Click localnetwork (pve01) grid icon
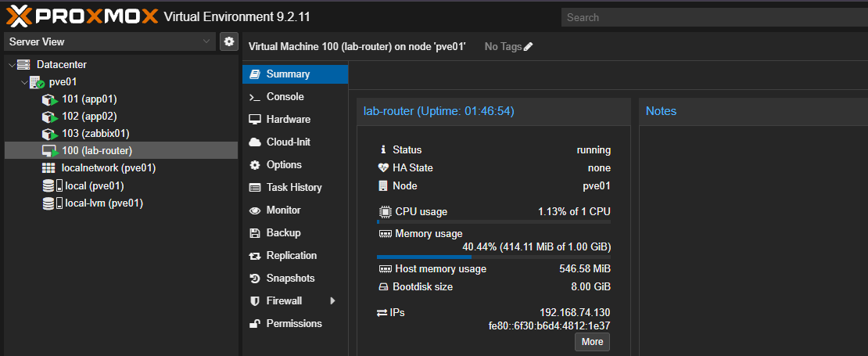 pos(48,168)
